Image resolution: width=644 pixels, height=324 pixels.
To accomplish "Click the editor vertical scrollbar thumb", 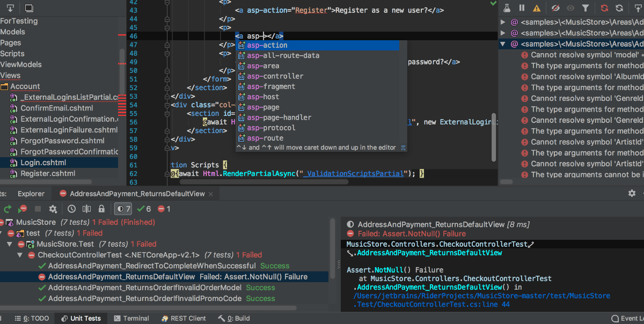I will click(x=493, y=136).
